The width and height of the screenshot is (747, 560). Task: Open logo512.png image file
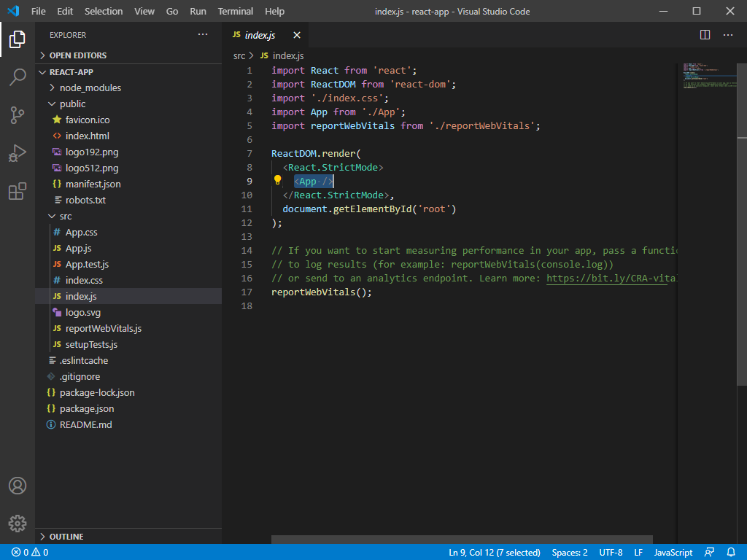tap(128, 168)
